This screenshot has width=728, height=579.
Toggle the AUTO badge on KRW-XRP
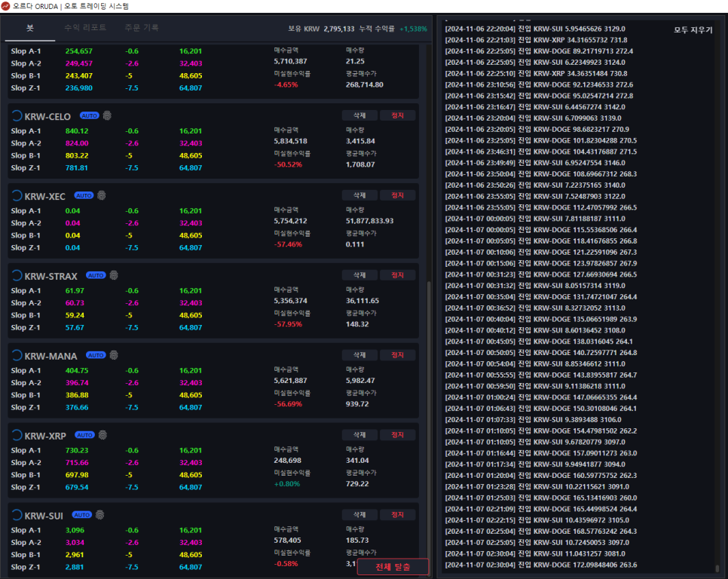84,435
